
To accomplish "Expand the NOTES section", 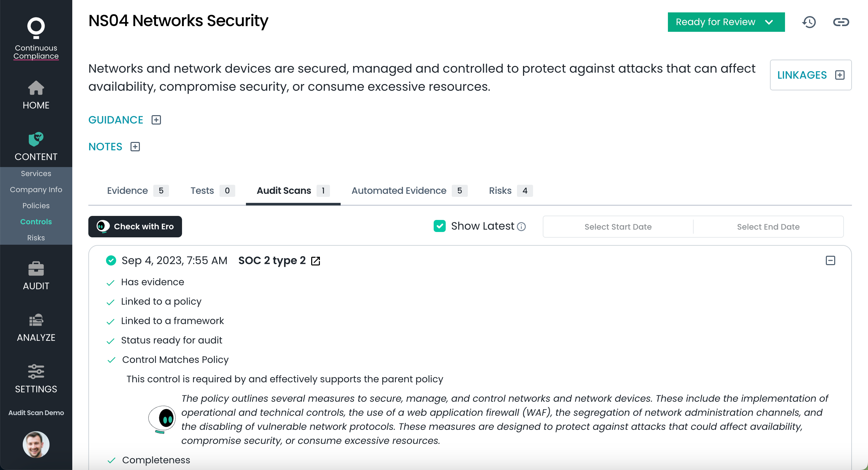I will point(136,147).
